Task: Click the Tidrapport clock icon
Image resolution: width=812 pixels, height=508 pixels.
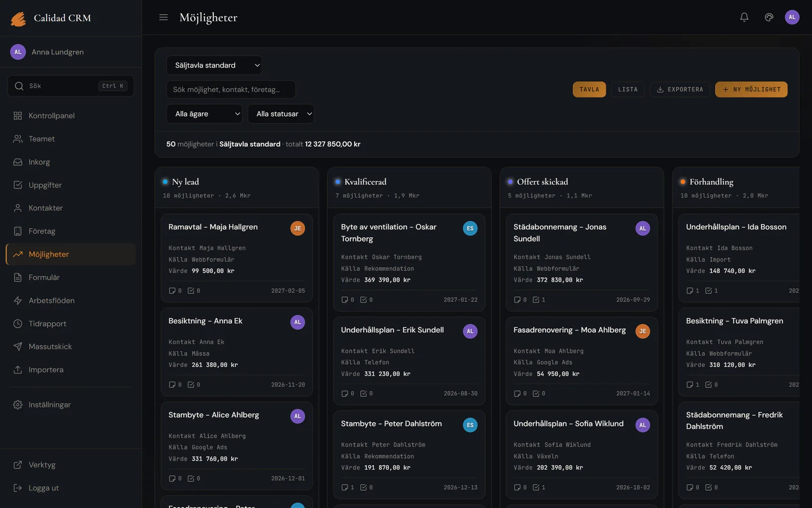Action: tap(18, 324)
